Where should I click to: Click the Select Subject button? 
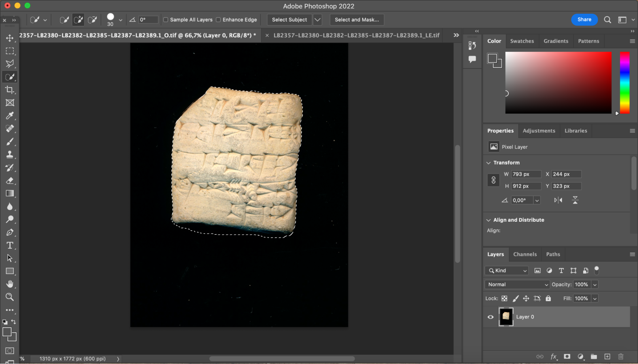(x=289, y=20)
